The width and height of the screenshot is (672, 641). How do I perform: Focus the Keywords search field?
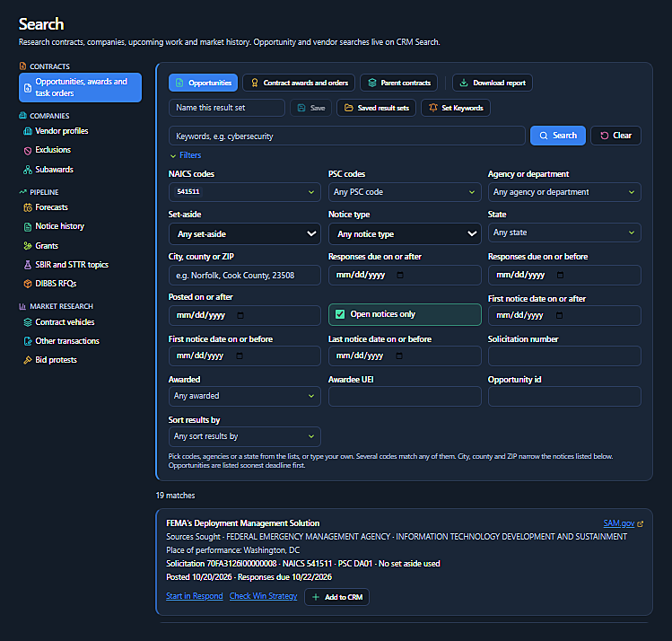[x=347, y=136]
